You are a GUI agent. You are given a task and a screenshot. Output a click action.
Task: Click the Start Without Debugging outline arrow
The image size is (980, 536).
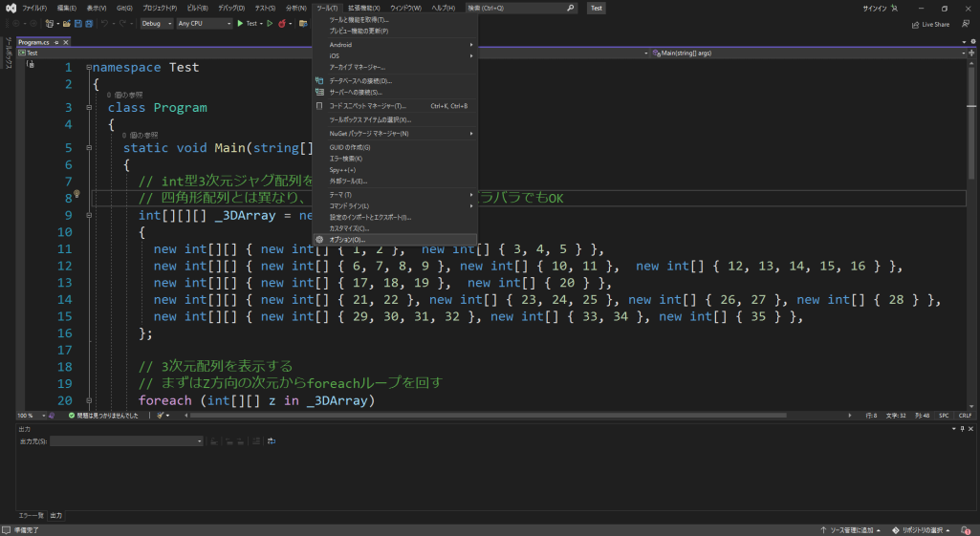270,24
